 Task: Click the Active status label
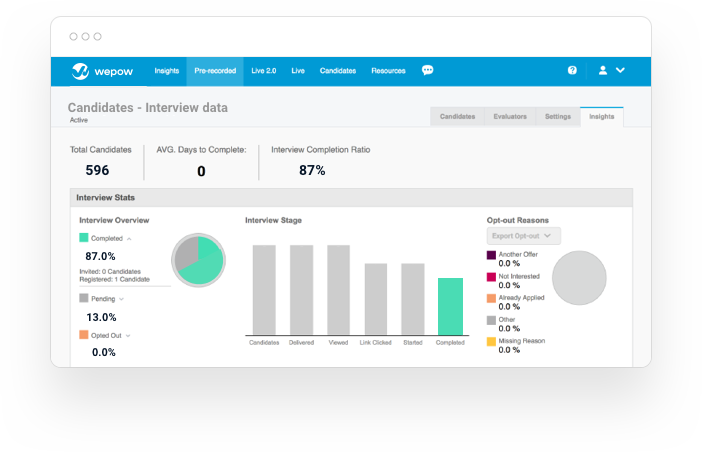(x=79, y=120)
